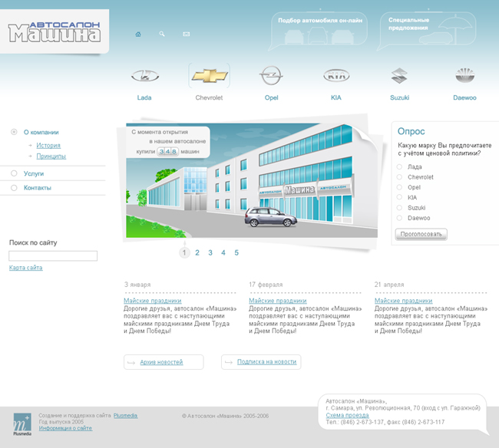Open Майские праздники news from 17 февраля
The image size is (499, 448).
coord(278,301)
